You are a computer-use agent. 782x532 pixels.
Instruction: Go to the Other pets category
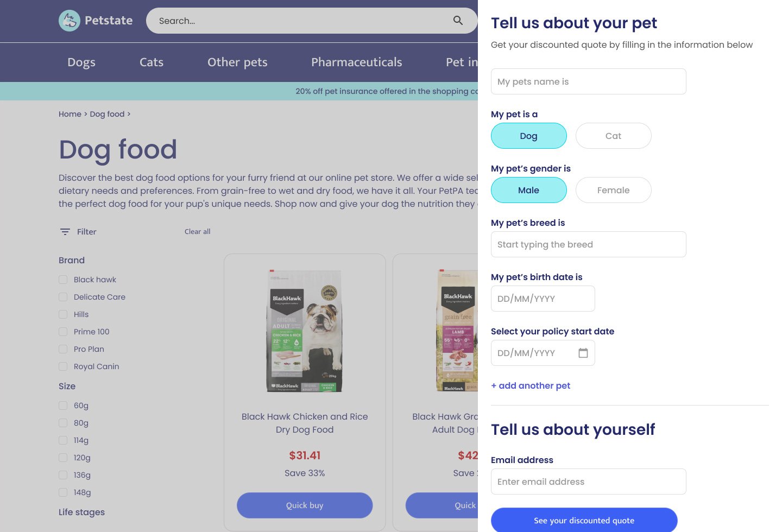pyautogui.click(x=237, y=62)
